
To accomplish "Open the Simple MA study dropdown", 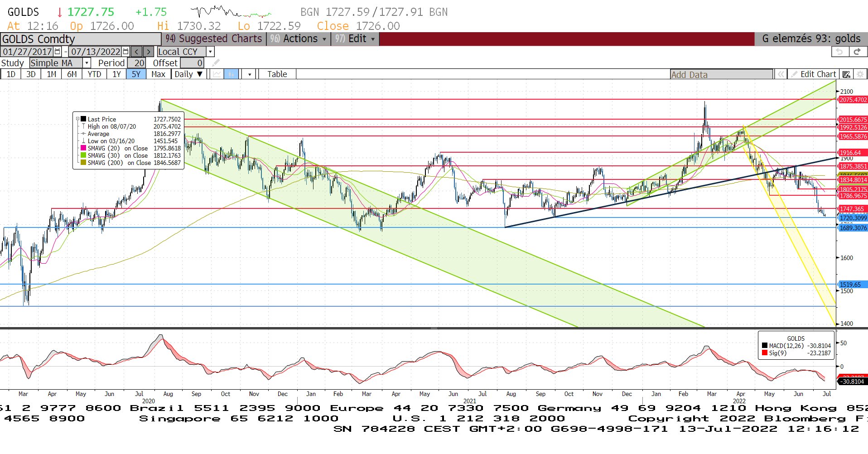I will 87,63.
